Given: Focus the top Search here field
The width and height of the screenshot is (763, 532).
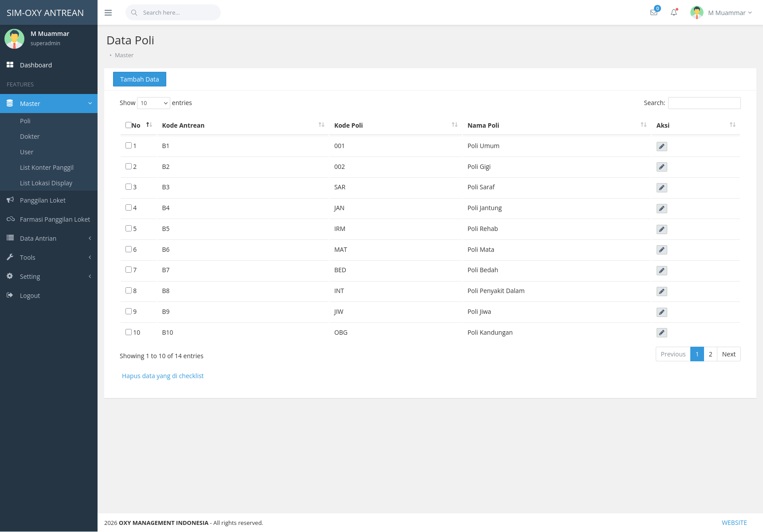Looking at the screenshot, I should 173,12.
